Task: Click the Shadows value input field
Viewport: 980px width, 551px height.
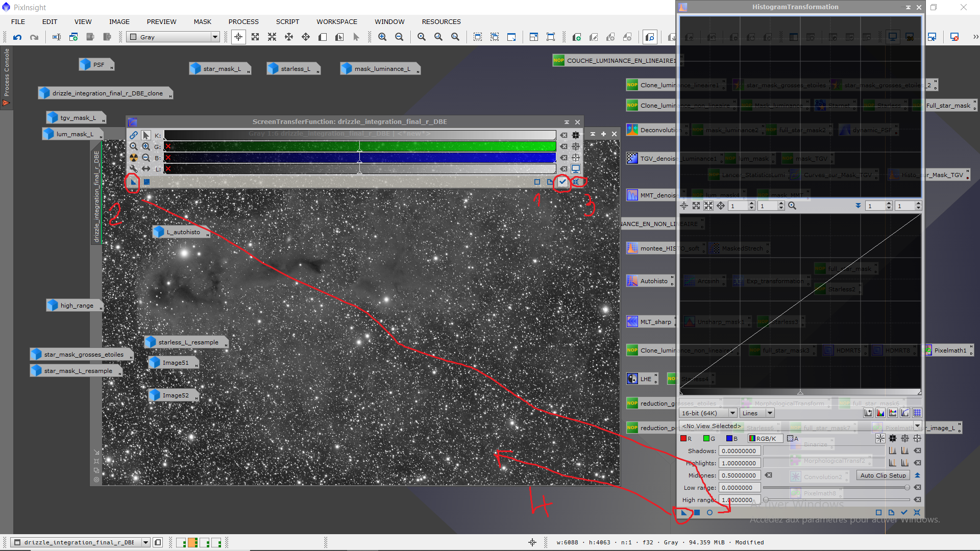Action: tap(739, 451)
